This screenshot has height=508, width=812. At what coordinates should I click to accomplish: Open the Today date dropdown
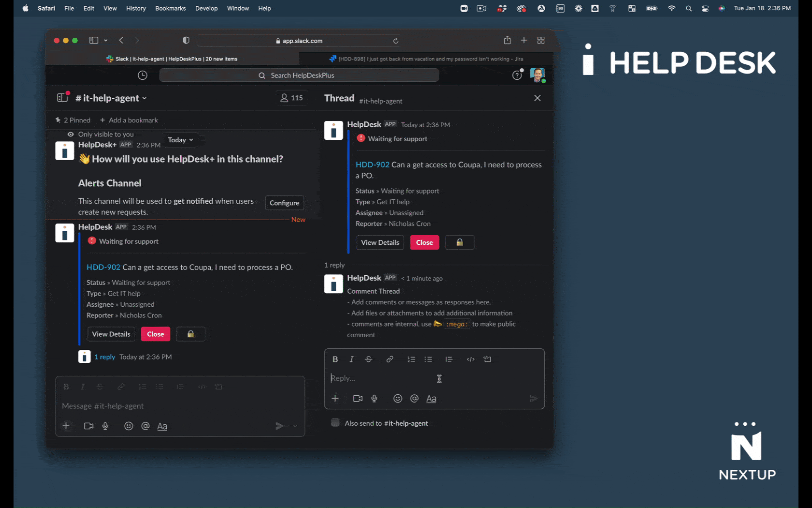[180, 140]
